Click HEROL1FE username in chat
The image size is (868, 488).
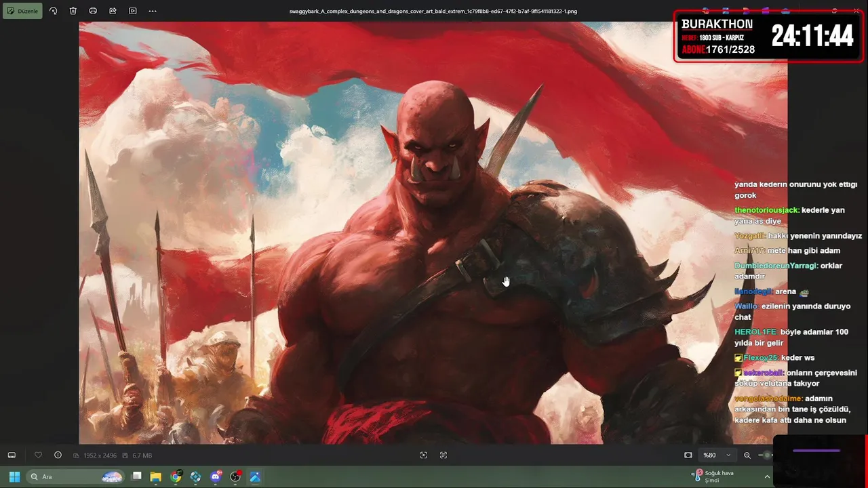tap(755, 332)
